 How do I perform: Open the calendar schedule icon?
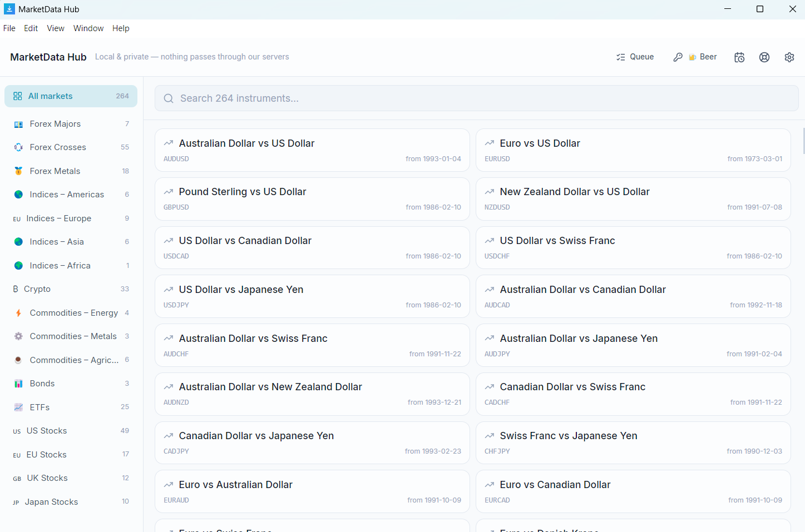pos(739,57)
